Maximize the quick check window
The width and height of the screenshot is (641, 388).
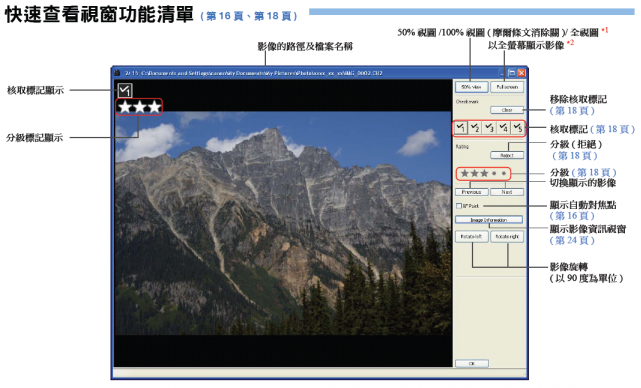pyautogui.click(x=511, y=73)
